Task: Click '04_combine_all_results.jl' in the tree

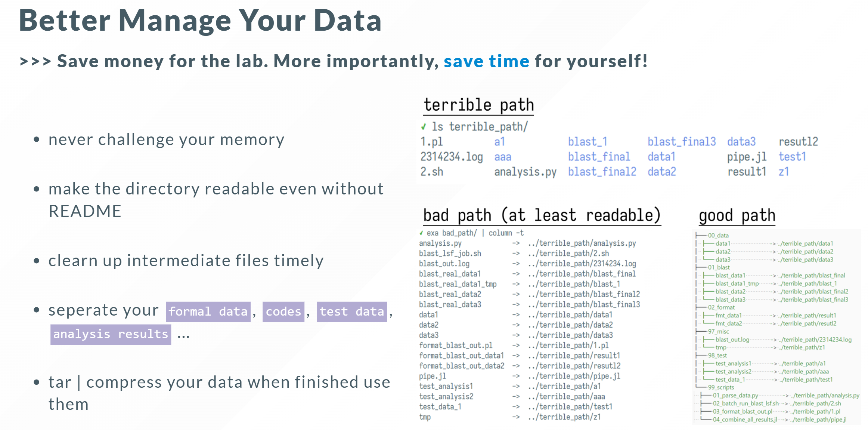Action: pyautogui.click(x=745, y=420)
